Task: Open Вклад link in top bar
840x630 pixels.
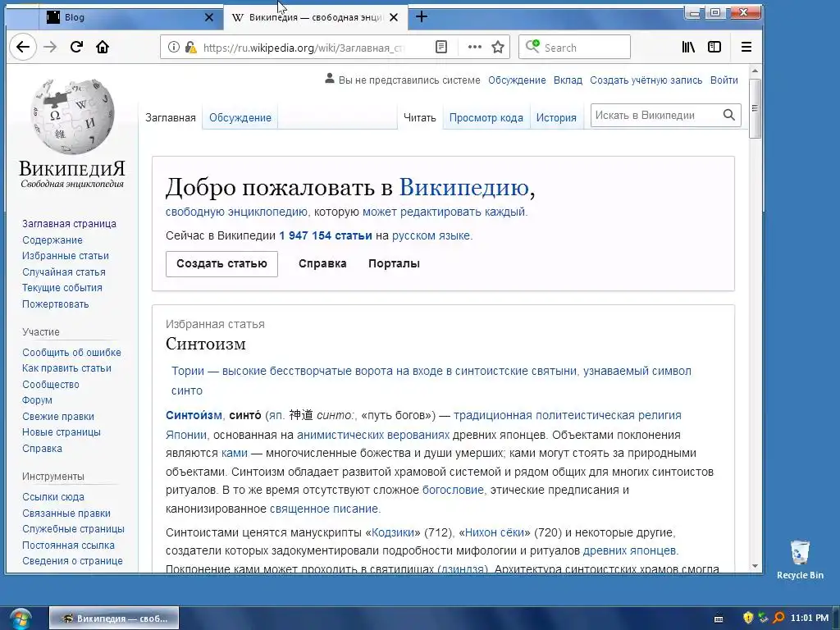Action: coord(568,80)
